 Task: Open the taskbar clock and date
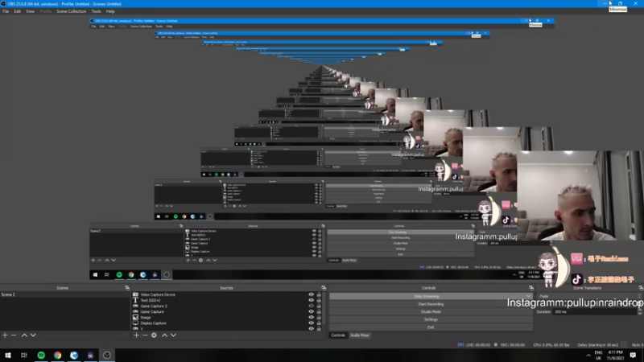pos(615,356)
